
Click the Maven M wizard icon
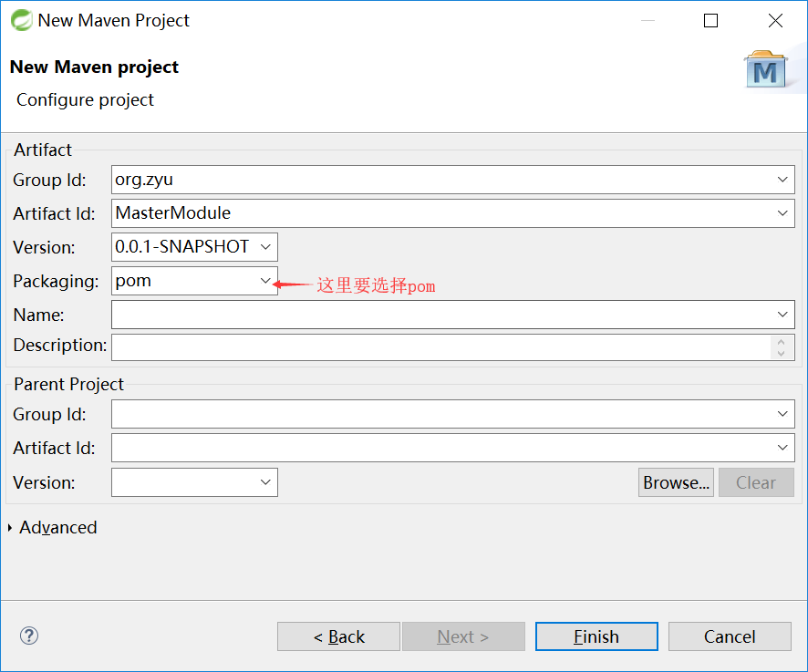[765, 69]
